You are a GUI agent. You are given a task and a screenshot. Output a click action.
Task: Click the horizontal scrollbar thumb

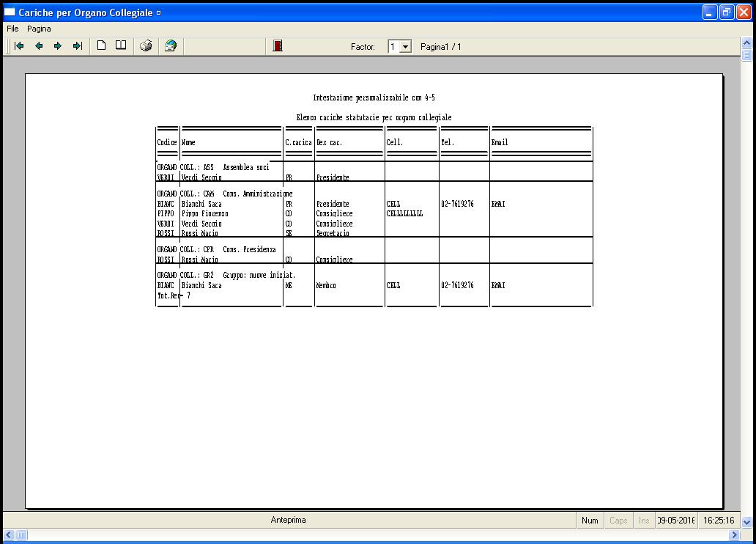21,534
